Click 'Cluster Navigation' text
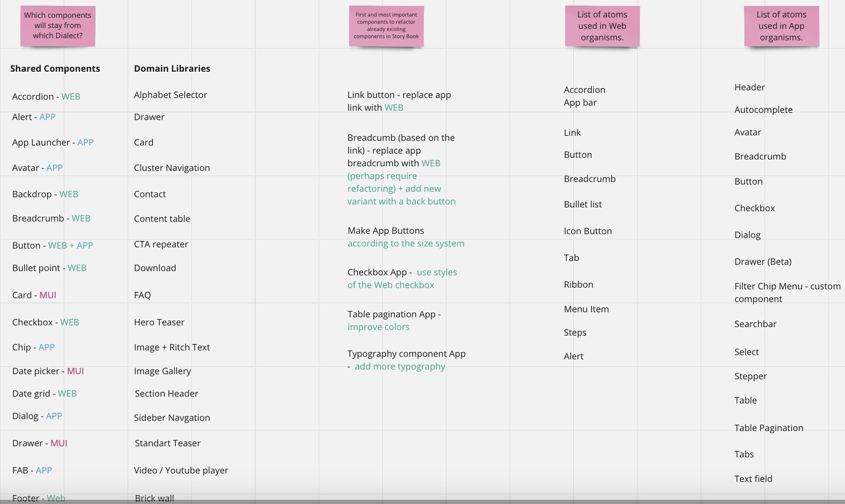This screenshot has height=504, width=845. click(x=172, y=168)
